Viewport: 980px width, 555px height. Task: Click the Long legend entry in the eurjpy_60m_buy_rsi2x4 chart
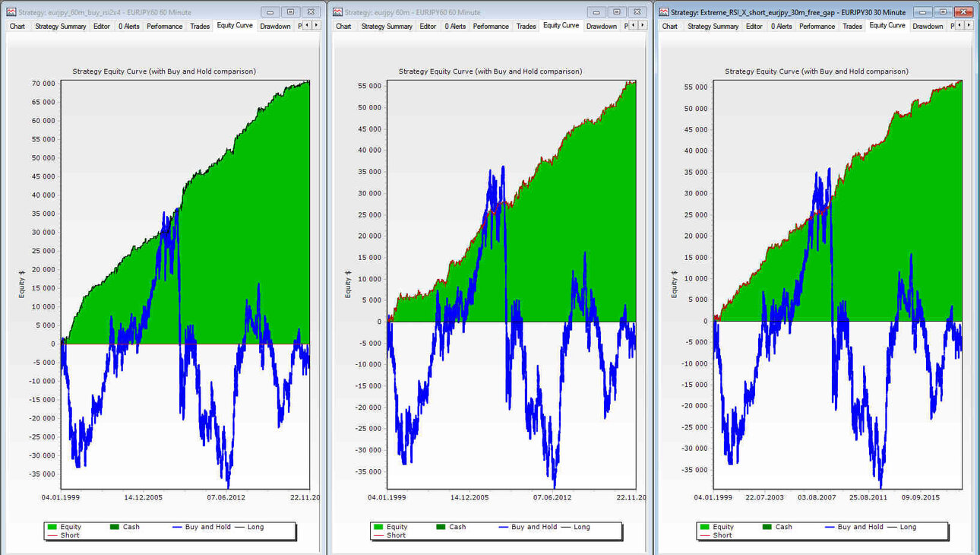[249, 527]
